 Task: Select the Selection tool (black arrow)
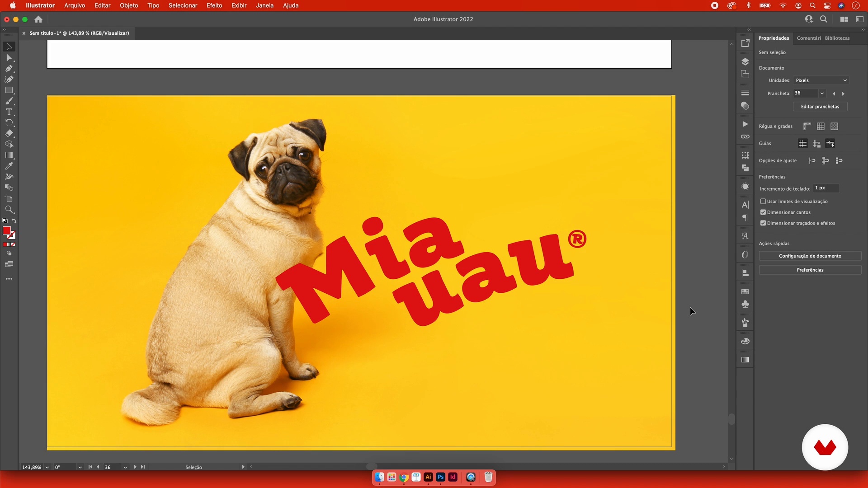[9, 47]
